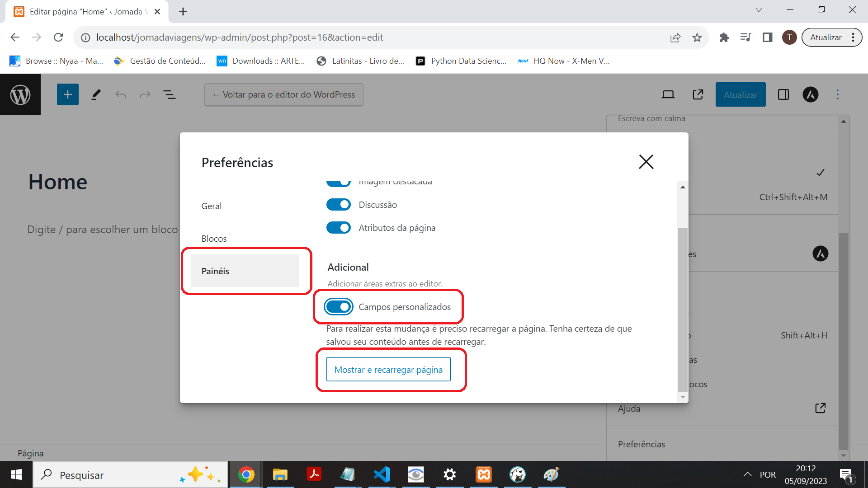Click the list view icon
The width and height of the screenshot is (868, 488).
[170, 94]
